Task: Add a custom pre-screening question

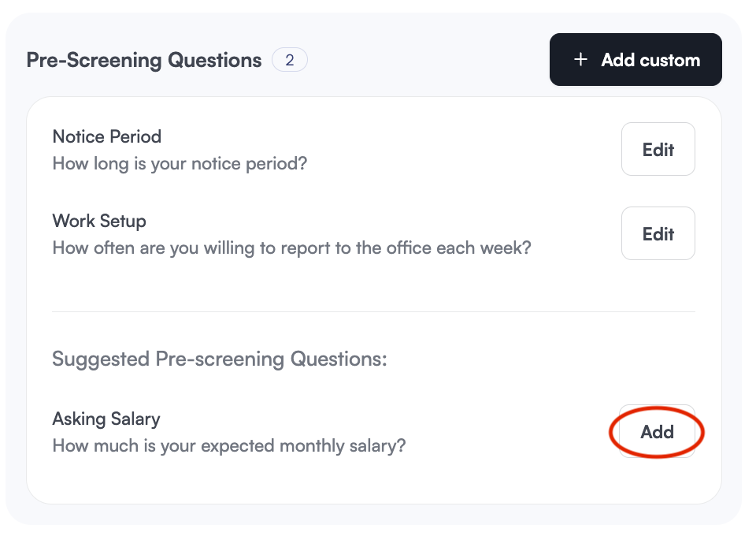Action: [x=636, y=59]
